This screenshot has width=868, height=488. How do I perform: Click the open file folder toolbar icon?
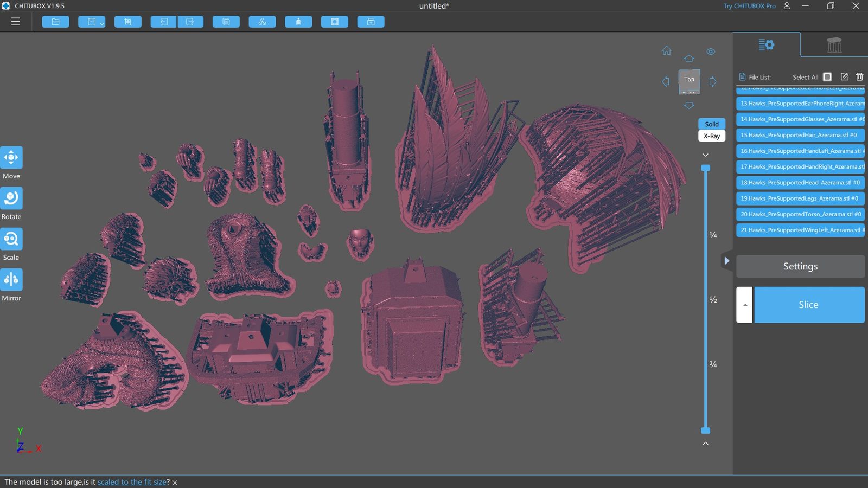click(x=55, y=22)
